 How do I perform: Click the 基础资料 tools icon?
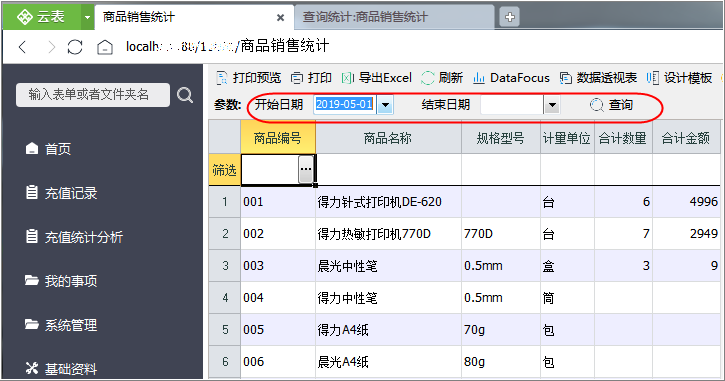(x=32, y=368)
